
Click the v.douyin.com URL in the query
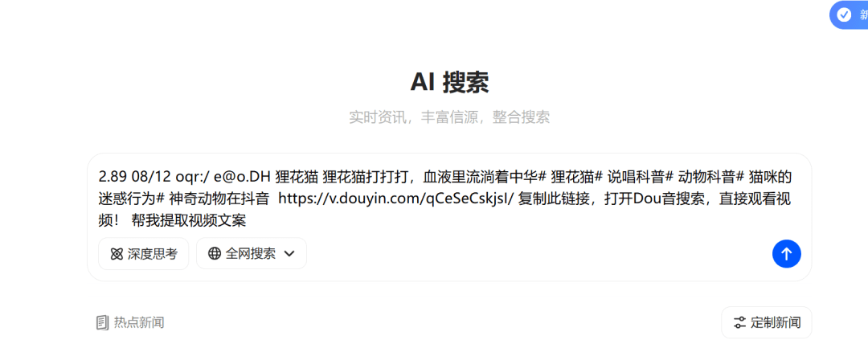[398, 199]
